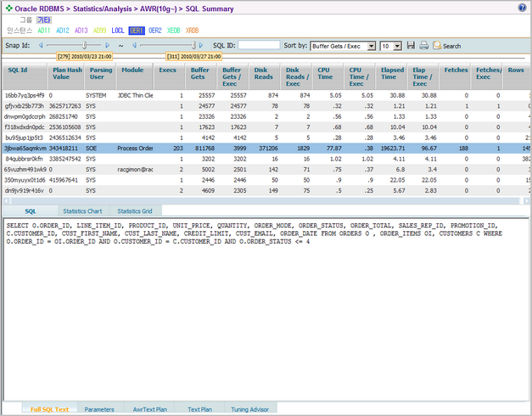Select instance XE08

tap(173, 31)
